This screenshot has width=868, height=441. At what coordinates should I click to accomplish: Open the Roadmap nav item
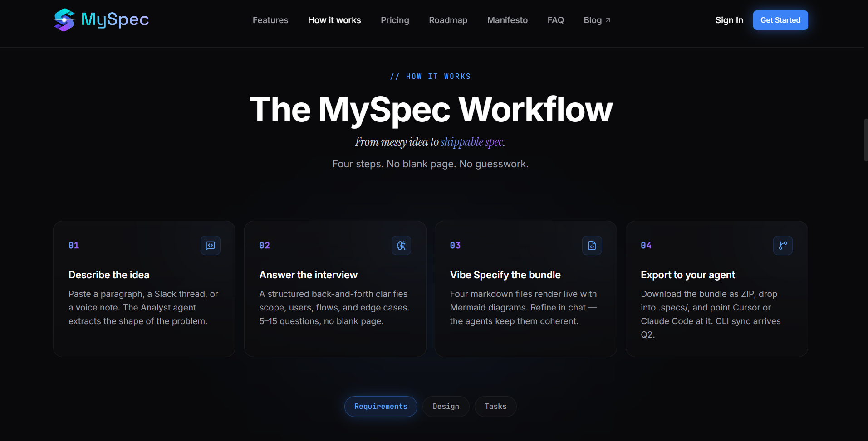point(448,20)
